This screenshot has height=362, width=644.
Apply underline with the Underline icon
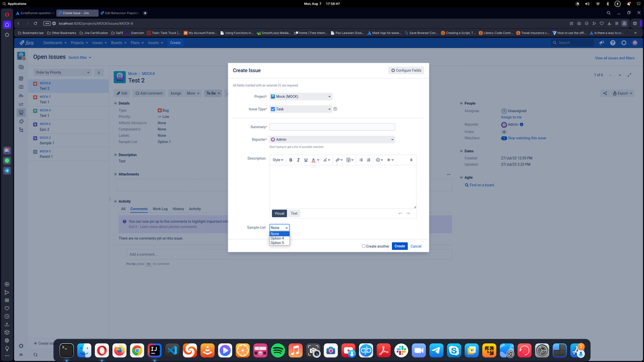[x=306, y=160]
